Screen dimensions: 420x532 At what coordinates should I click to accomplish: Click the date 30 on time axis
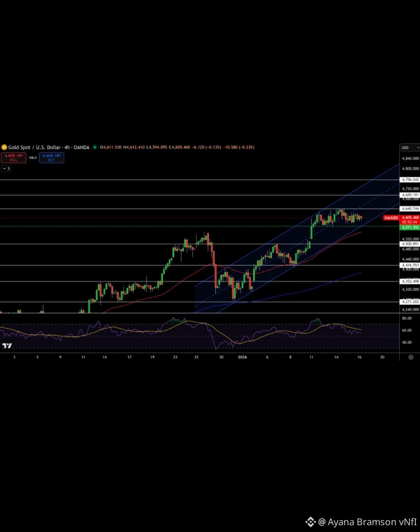point(221,357)
